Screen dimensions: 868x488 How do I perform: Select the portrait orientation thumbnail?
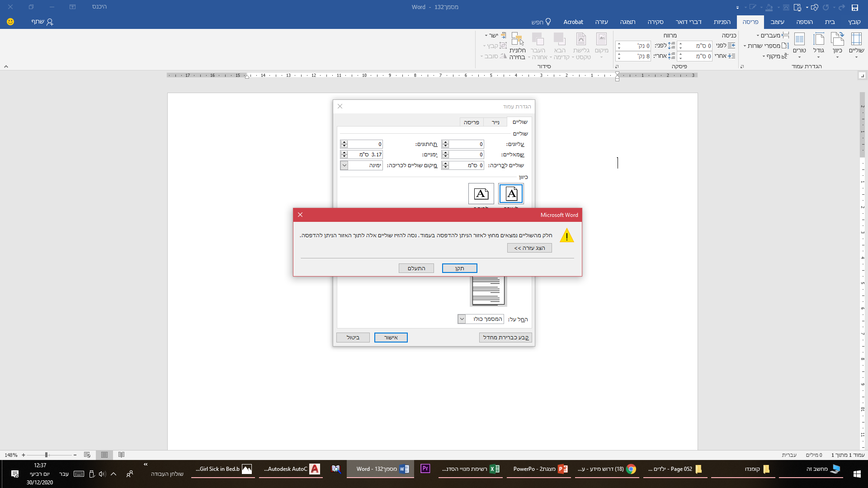click(511, 194)
